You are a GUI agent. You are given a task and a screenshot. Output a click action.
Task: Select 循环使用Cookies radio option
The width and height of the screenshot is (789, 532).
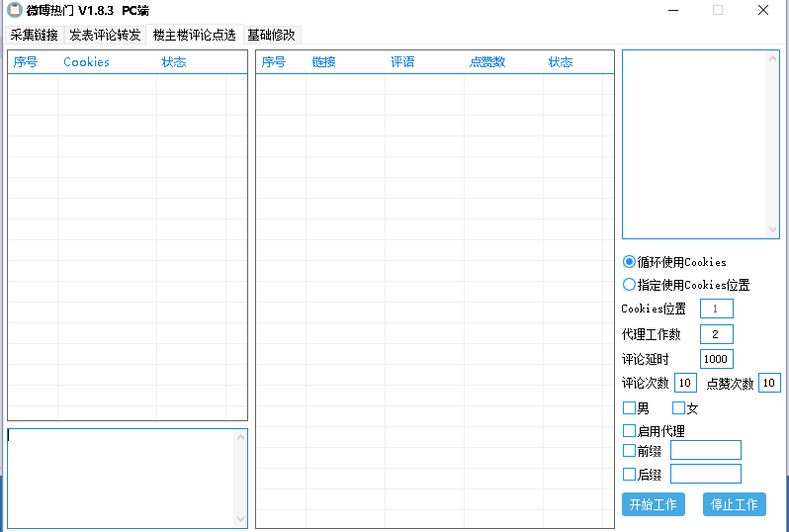pyautogui.click(x=630, y=262)
